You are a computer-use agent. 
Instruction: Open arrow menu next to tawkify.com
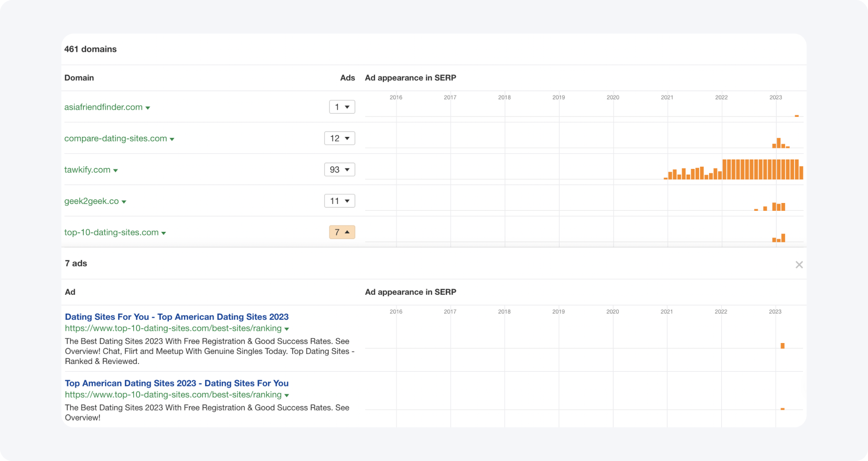tap(116, 170)
